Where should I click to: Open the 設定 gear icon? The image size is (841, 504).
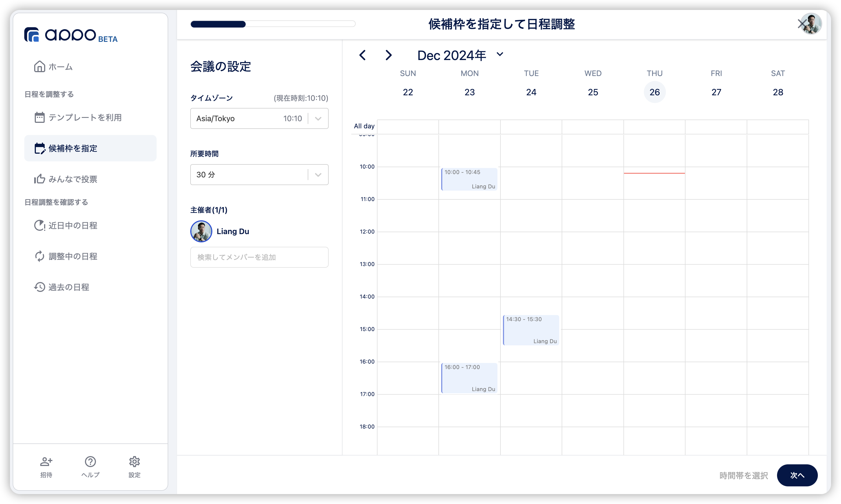tap(134, 462)
